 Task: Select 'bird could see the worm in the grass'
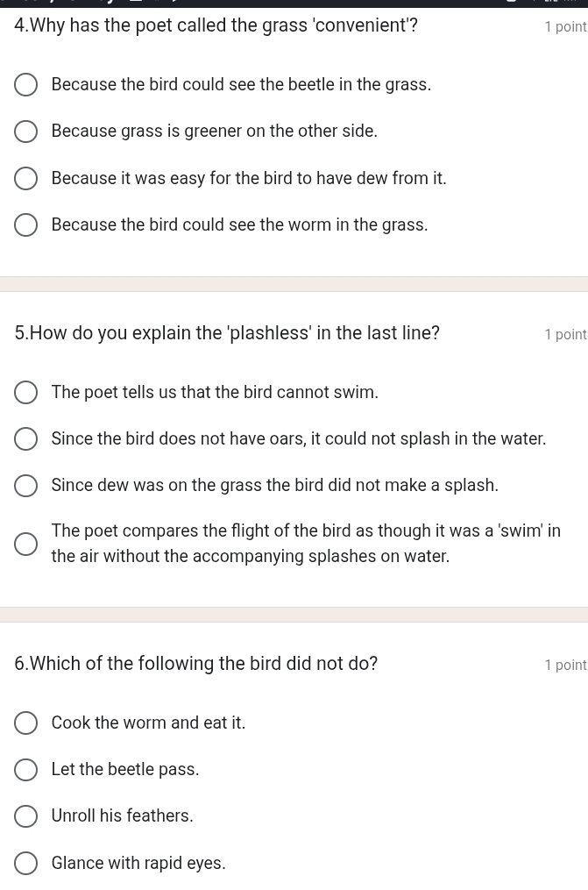26,224
